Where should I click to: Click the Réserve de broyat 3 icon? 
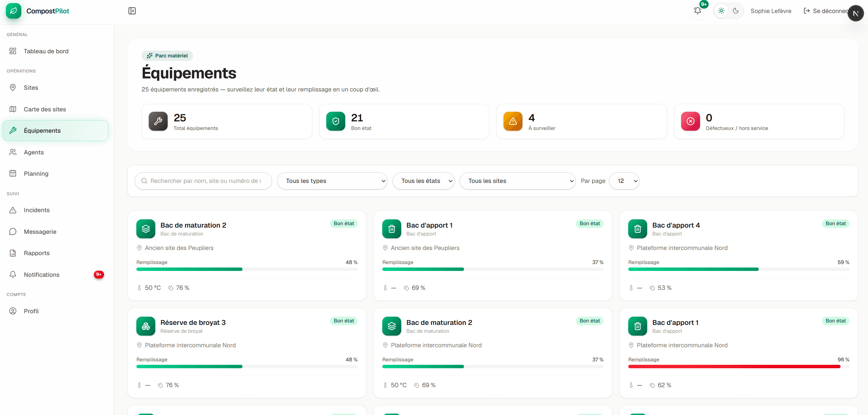[146, 326]
